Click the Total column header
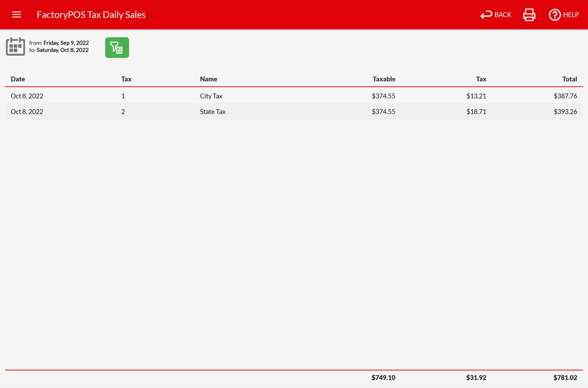 (569, 79)
